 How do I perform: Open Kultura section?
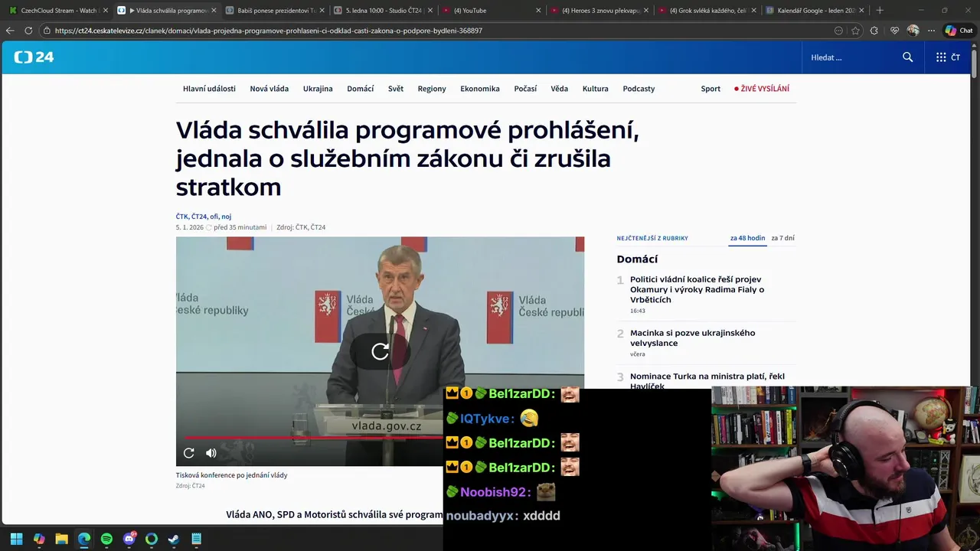point(596,89)
